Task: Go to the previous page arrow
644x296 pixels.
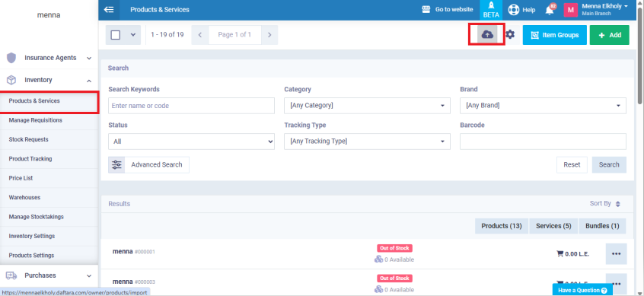Action: pos(200,35)
